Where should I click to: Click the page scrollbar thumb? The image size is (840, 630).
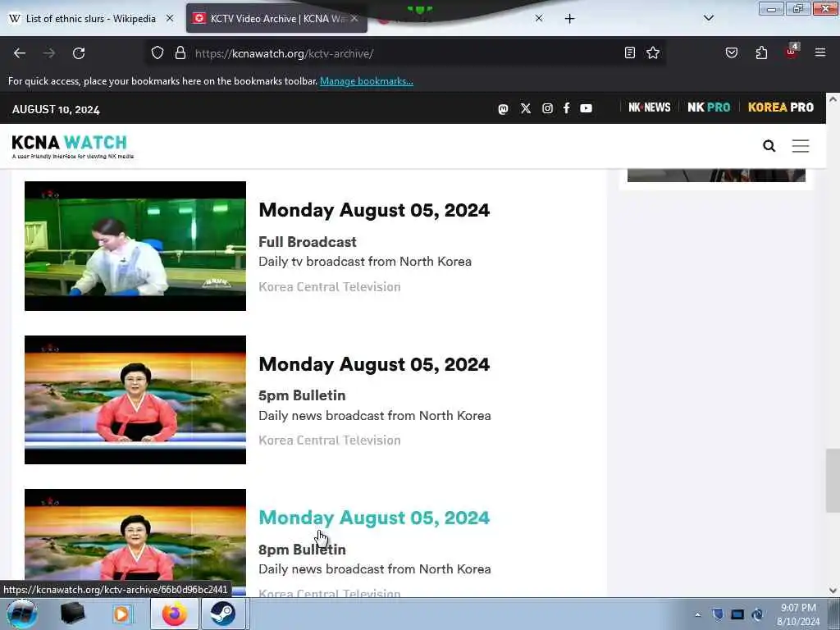[833, 481]
